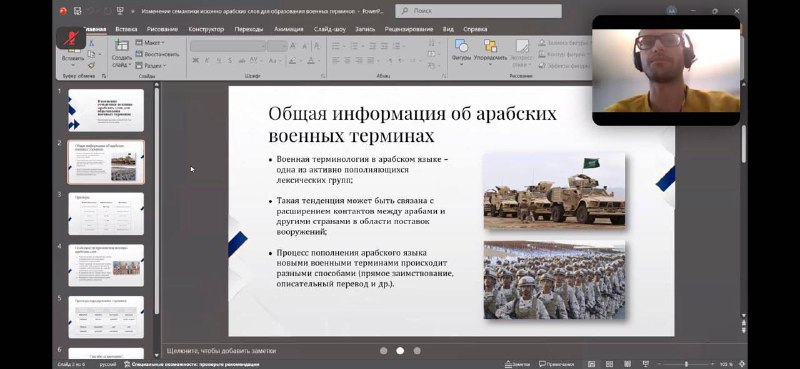
Task: Align text left in paragraph group
Action: [336, 61]
